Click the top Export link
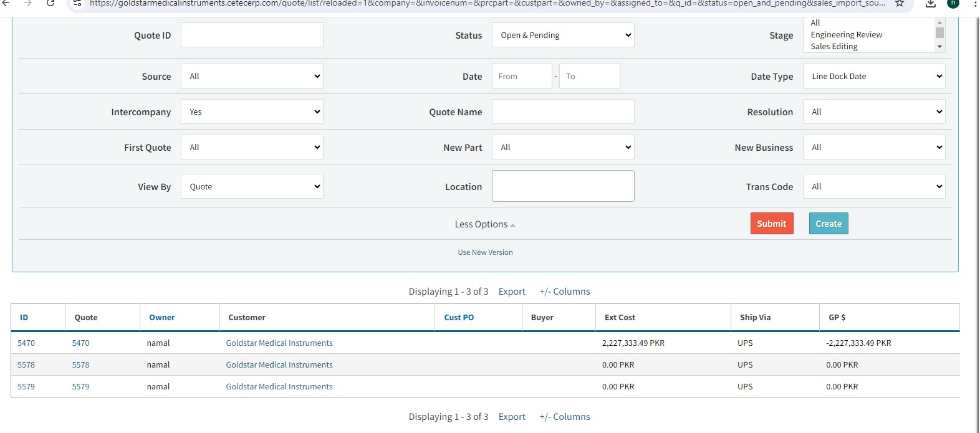This screenshot has width=980, height=433. point(512,292)
